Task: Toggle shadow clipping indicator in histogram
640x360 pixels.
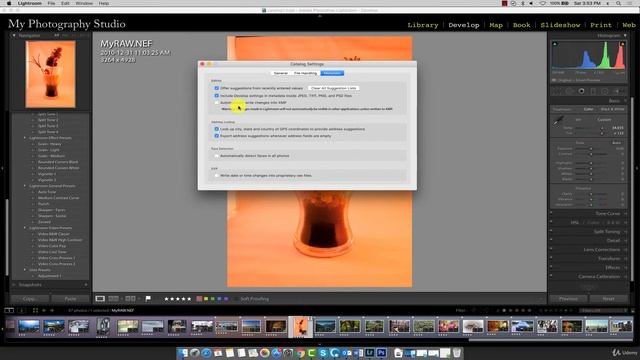Action: click(x=555, y=44)
